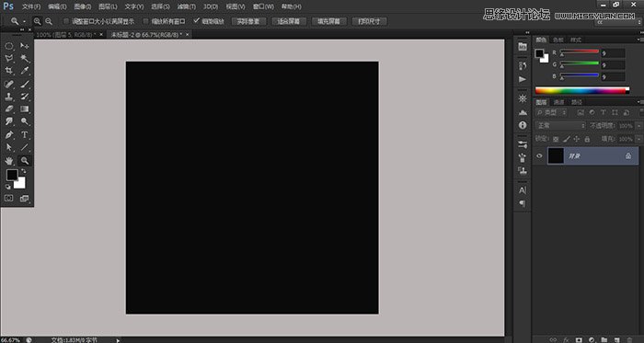Toggle lock all padlock icon
The width and height of the screenshot is (644, 343).
tap(587, 139)
